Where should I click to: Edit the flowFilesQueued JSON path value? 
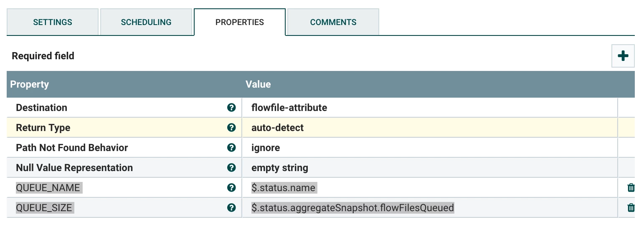(430, 208)
